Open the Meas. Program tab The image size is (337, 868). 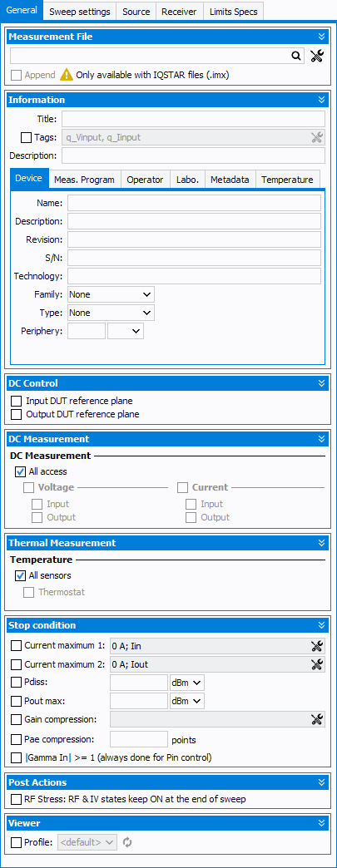click(x=84, y=180)
